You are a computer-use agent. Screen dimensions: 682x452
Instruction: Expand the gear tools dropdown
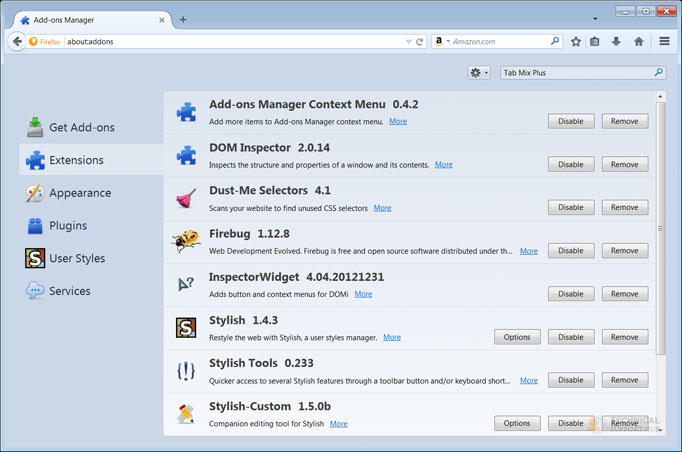479,73
